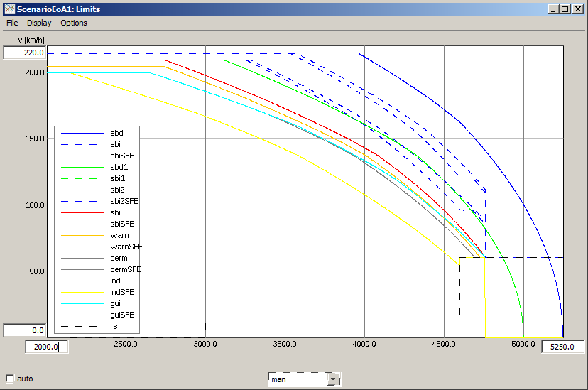The height and width of the screenshot is (390, 588).
Task: Expand the 'man' combo box dropdown arrow
Action: [333, 379]
